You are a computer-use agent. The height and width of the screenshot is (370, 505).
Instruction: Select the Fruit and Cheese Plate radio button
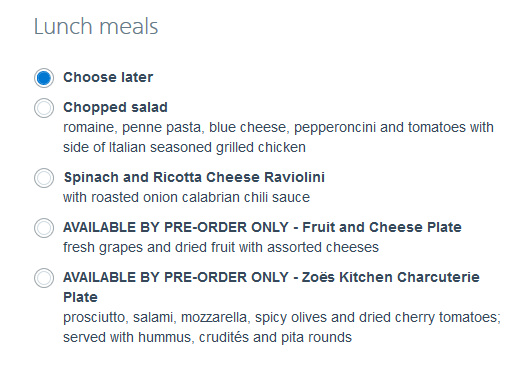pos(44,228)
